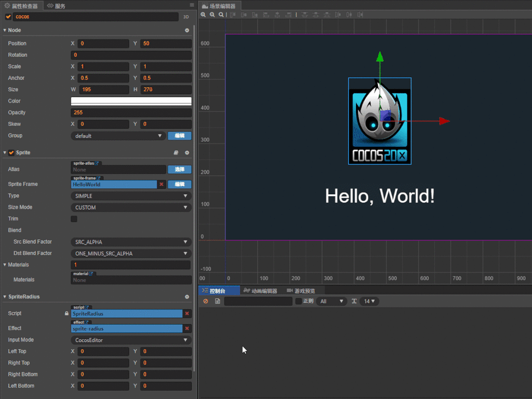Enable the 正则 regex checkbox in console
532x399 pixels.
click(299, 301)
